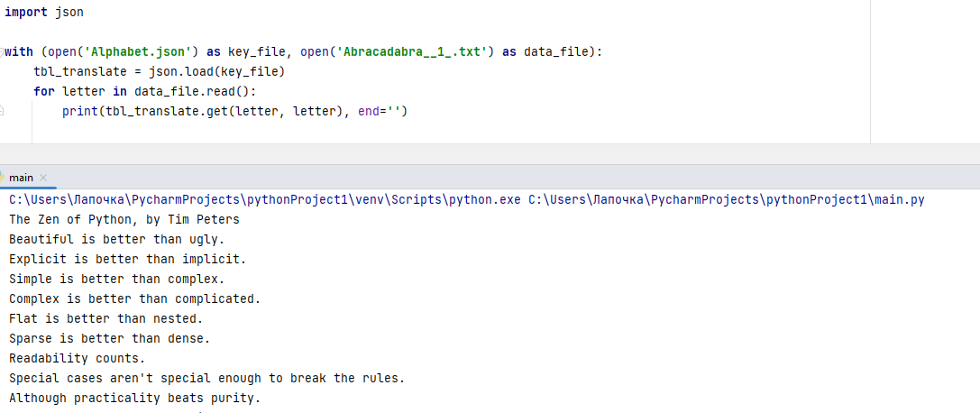Screen dimensions: 980x413
Task: Click output line 'Although practicality beats purity.'
Action: (x=135, y=398)
